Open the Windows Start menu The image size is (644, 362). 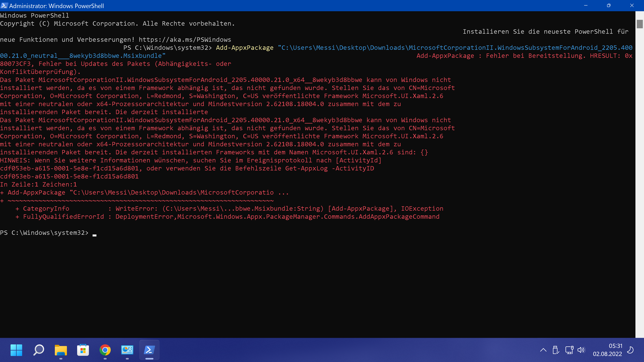pyautogui.click(x=16, y=350)
